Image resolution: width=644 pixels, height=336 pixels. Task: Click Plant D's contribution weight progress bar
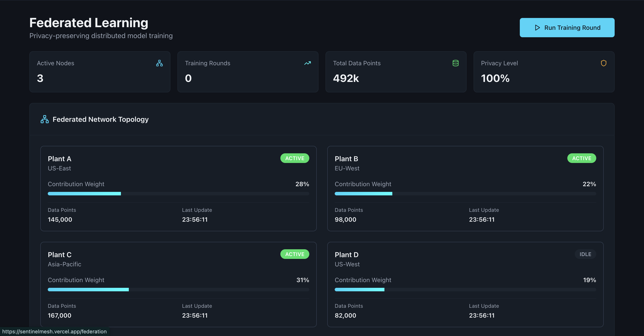[465, 290]
